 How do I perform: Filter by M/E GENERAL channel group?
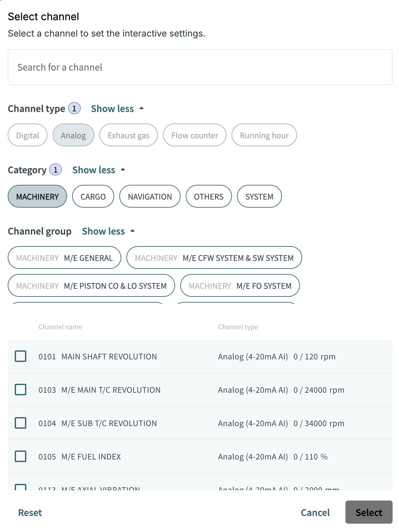tap(64, 258)
